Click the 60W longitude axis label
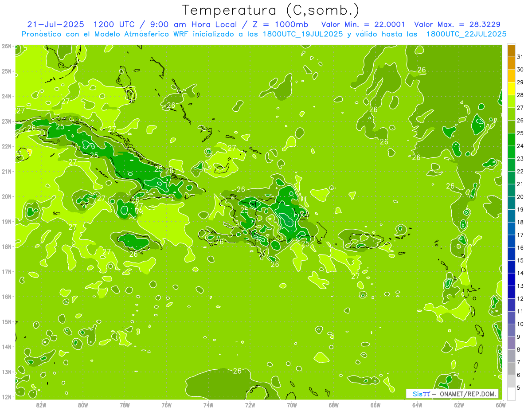This screenshot has height=411, width=532. [501, 404]
